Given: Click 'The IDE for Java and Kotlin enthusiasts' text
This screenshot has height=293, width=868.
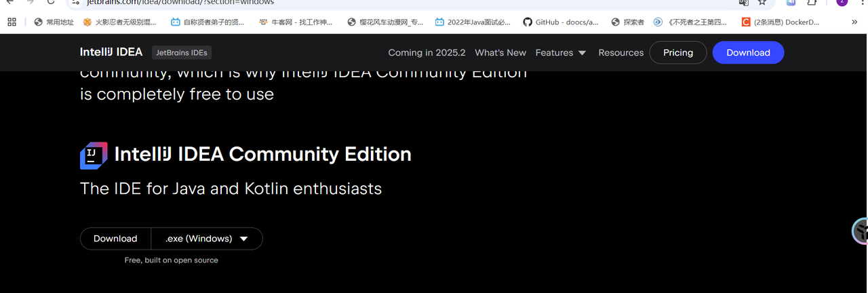Looking at the screenshot, I should point(231,188).
